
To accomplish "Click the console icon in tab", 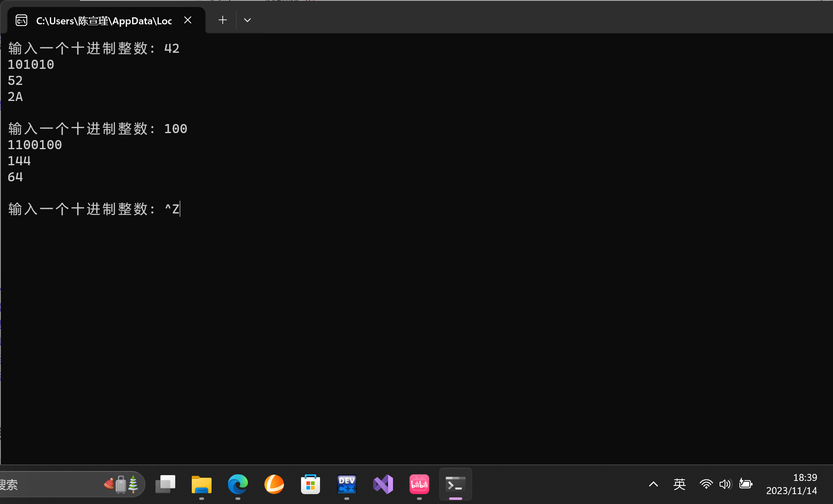I will [21, 21].
